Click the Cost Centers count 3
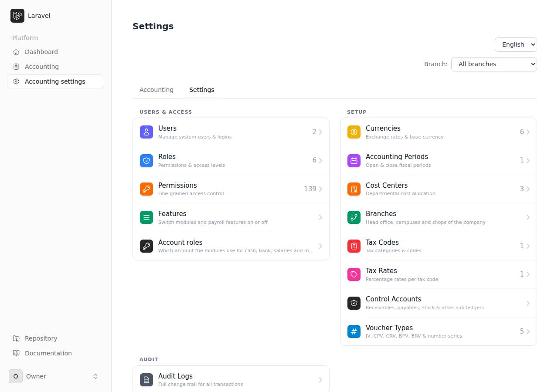 pos(522,189)
